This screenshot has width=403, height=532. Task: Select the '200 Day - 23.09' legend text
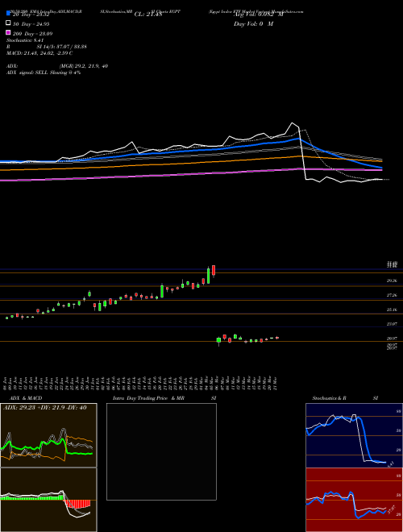click(x=32, y=34)
